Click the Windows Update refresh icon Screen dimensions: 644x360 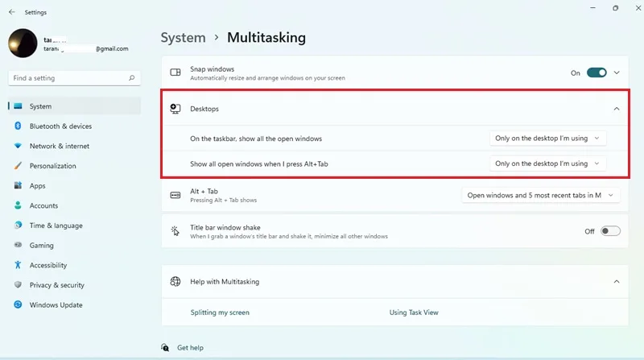click(x=18, y=304)
